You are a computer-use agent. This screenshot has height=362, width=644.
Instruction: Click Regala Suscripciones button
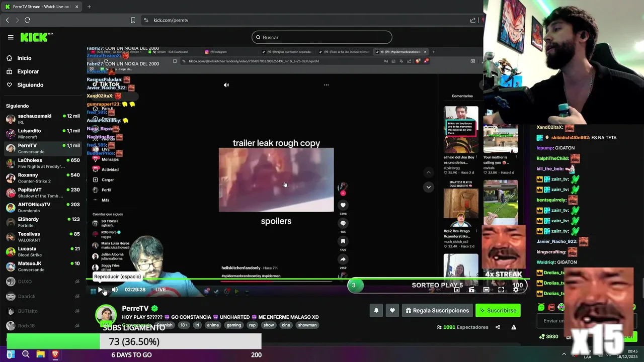tap(436, 311)
